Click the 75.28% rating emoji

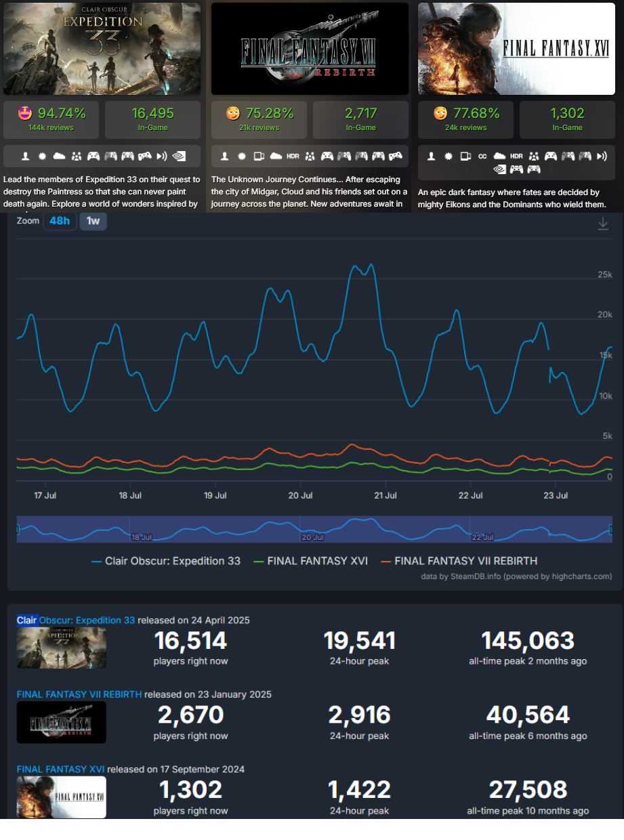click(x=233, y=113)
